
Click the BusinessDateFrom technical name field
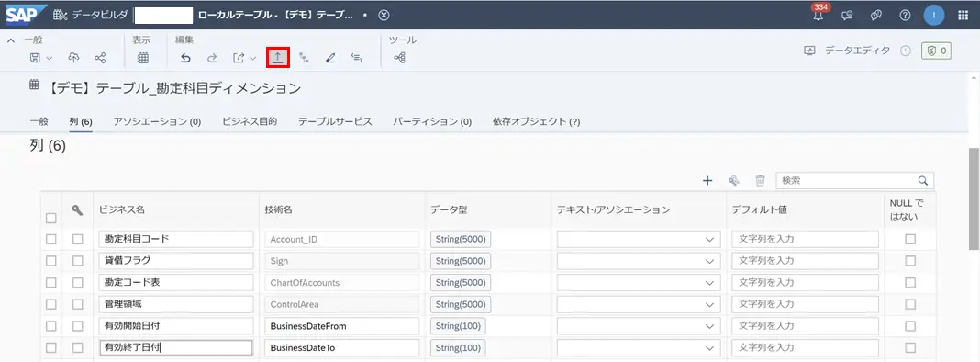tap(342, 326)
